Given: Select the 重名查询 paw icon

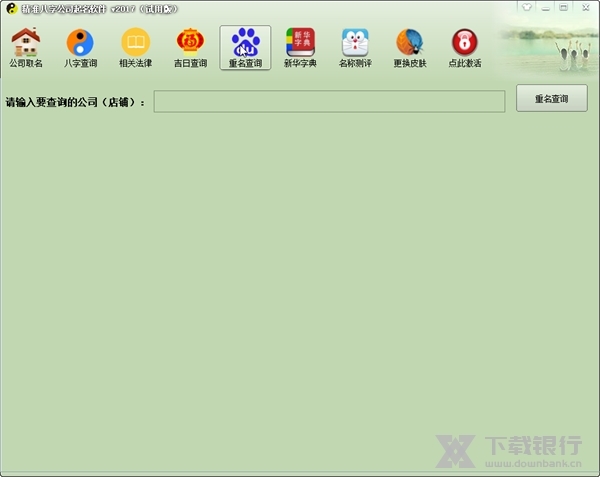Looking at the screenshot, I should [x=245, y=47].
